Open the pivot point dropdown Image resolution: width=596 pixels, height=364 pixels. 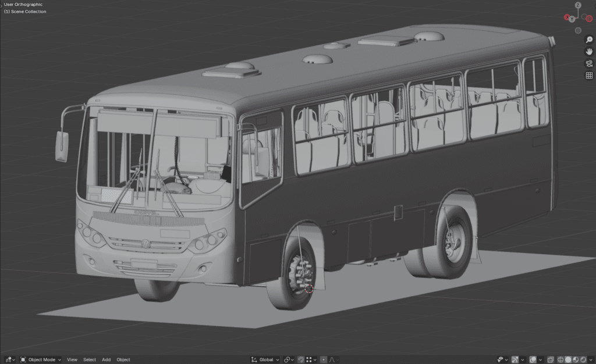click(289, 359)
